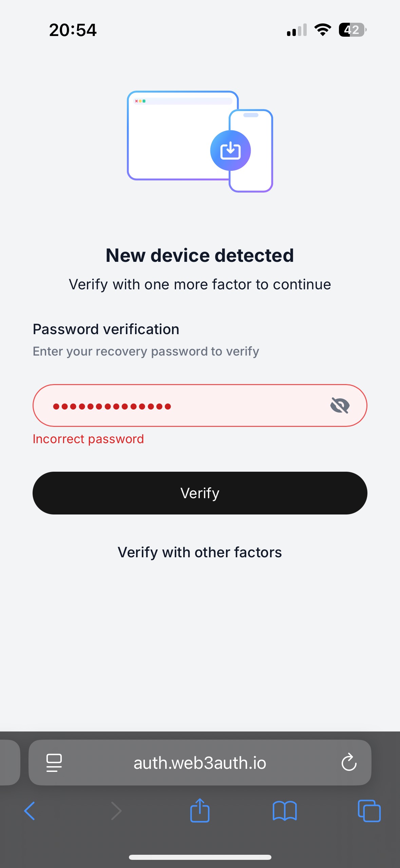Tap the cellular signal bars
400x868 pixels.
tap(297, 30)
